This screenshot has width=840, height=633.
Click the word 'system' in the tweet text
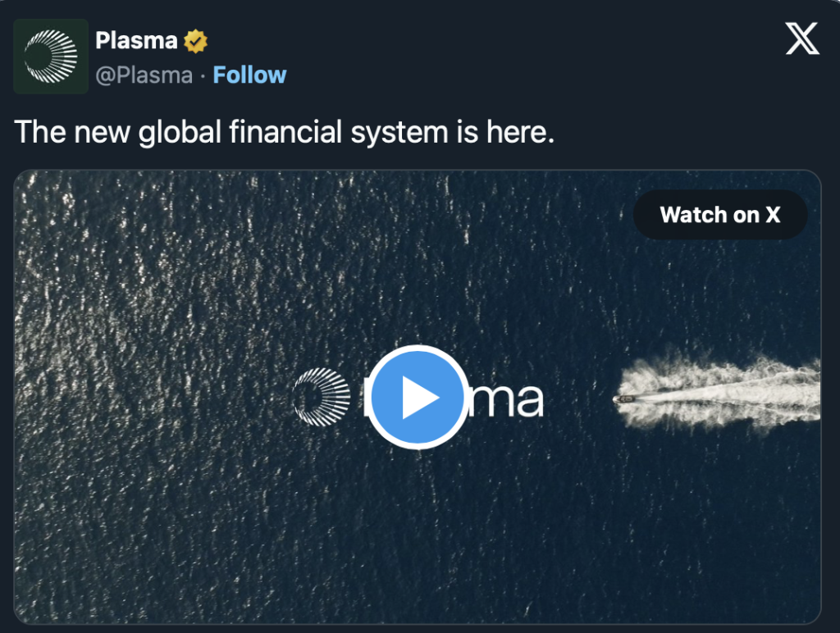pos(399,133)
